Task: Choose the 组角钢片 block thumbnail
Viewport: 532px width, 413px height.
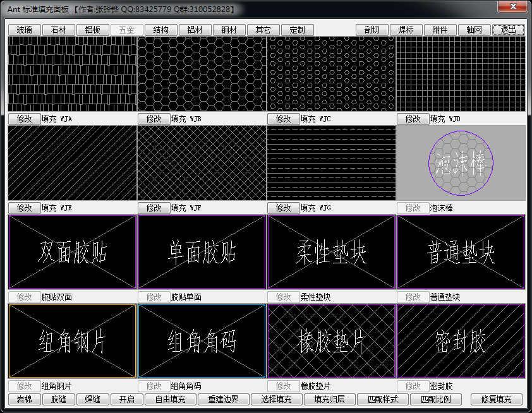Action: [x=72, y=341]
